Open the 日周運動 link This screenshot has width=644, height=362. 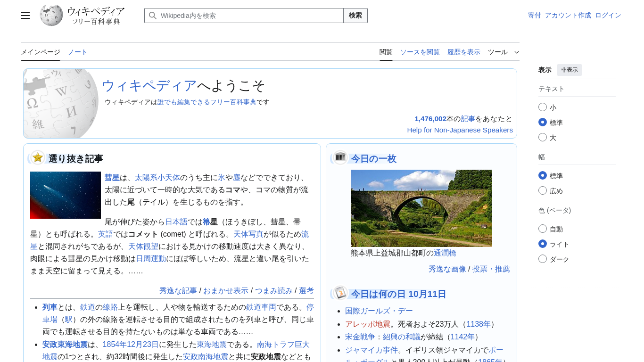coord(151,259)
